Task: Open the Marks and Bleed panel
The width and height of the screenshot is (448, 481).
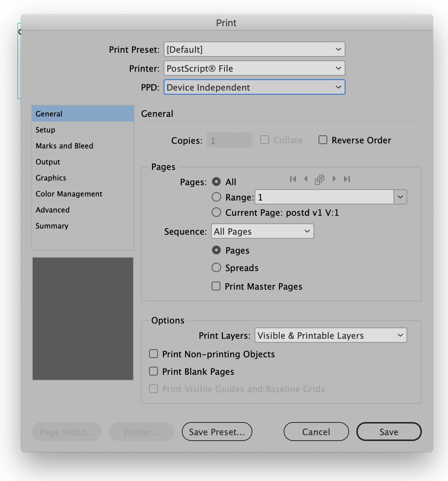Action: coord(83,146)
